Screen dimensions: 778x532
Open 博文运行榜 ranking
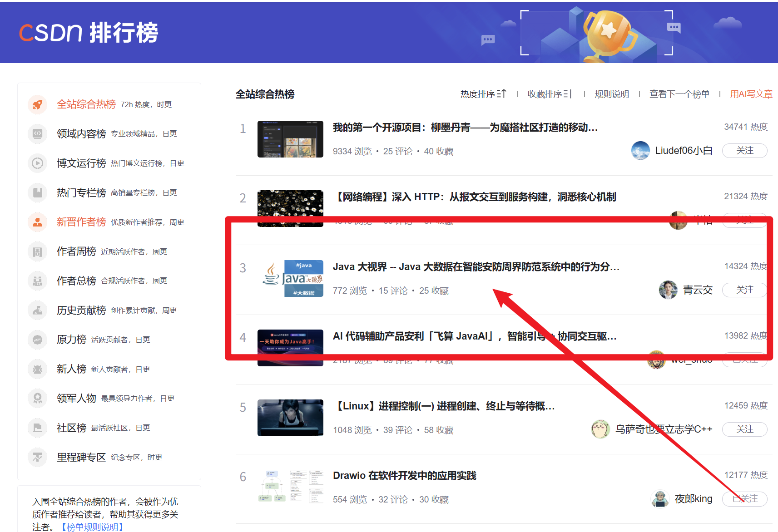81,163
